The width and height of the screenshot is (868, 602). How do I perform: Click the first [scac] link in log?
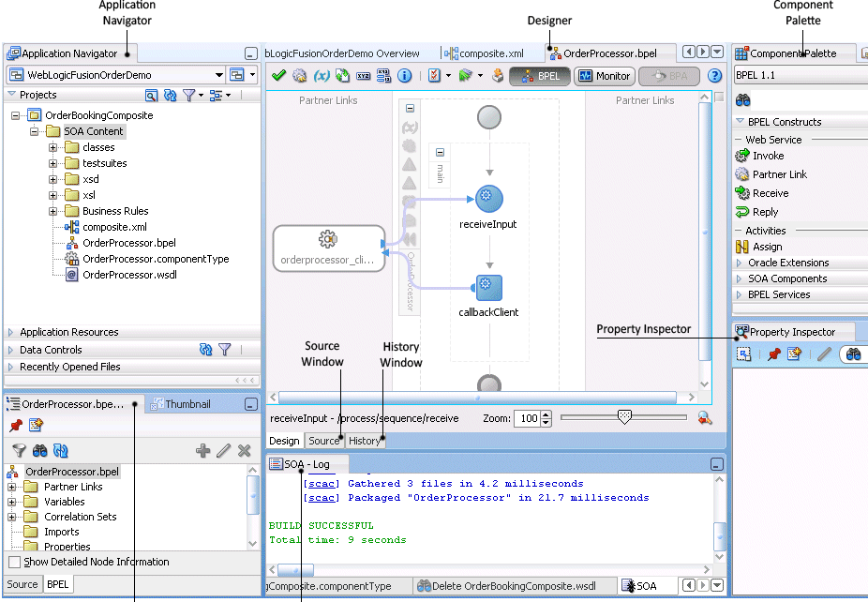tap(322, 484)
